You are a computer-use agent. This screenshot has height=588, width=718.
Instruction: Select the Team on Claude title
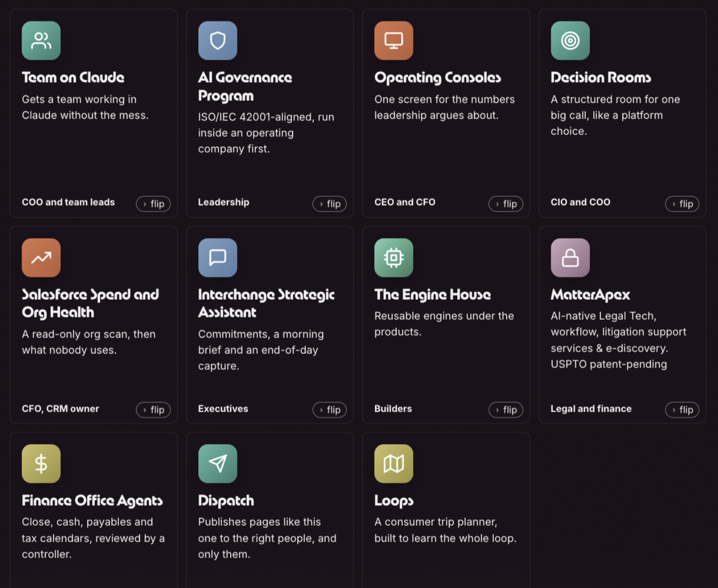[73, 77]
